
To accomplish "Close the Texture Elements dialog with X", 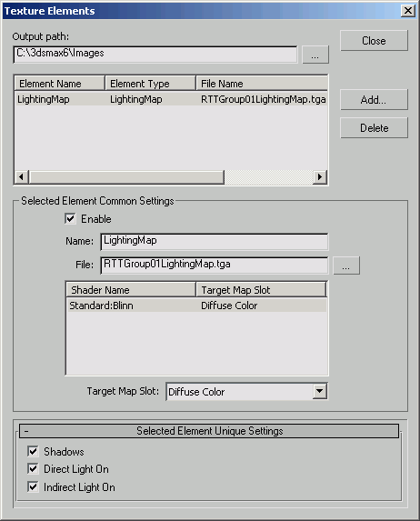I will (408, 11).
